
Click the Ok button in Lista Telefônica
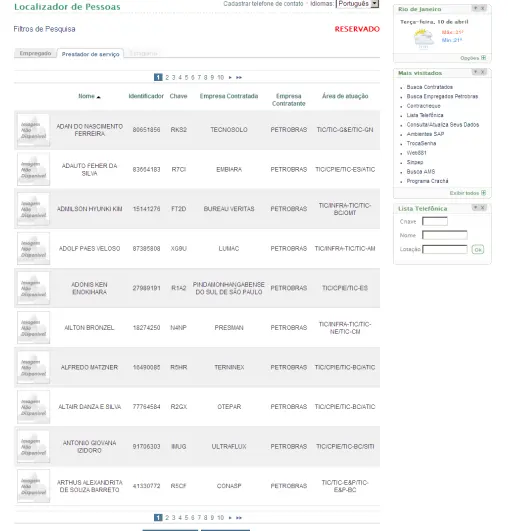tap(478, 250)
